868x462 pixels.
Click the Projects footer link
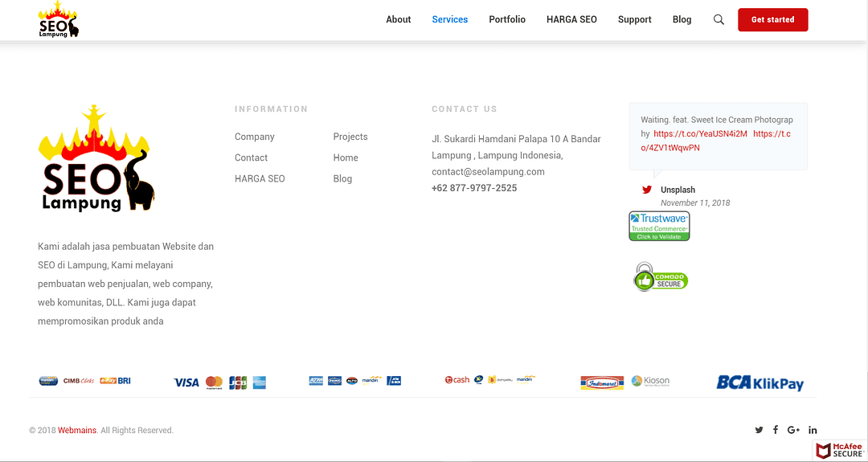(350, 137)
